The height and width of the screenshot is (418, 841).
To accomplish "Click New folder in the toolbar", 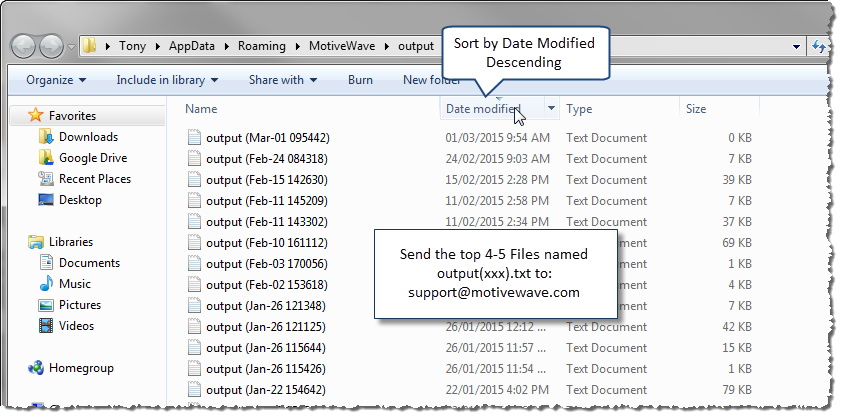I will click(x=432, y=80).
